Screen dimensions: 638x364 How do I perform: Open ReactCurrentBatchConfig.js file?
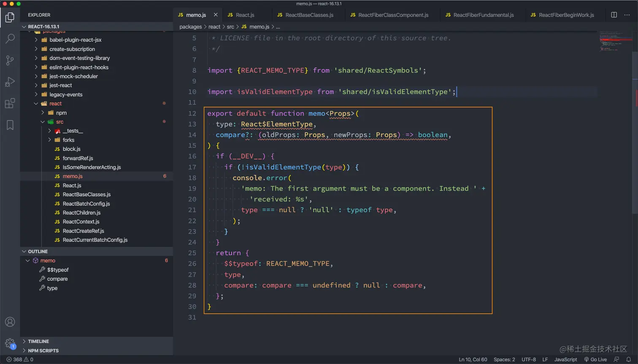pyautogui.click(x=96, y=240)
